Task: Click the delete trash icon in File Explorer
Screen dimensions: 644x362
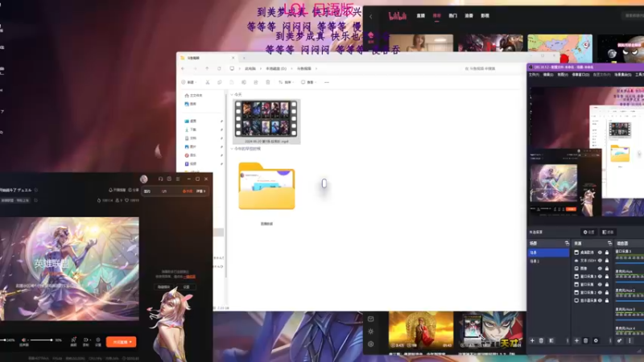Action: (268, 82)
